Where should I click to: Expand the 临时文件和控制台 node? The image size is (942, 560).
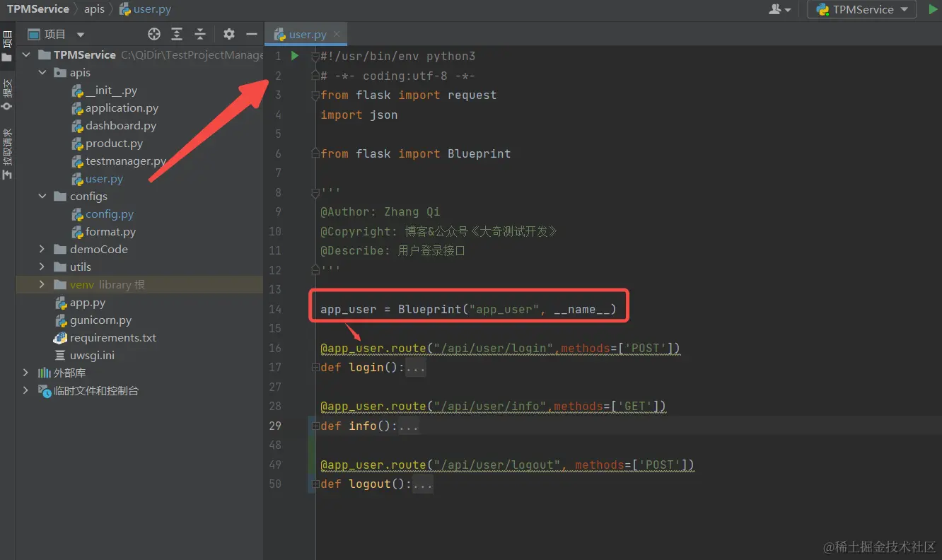26,390
